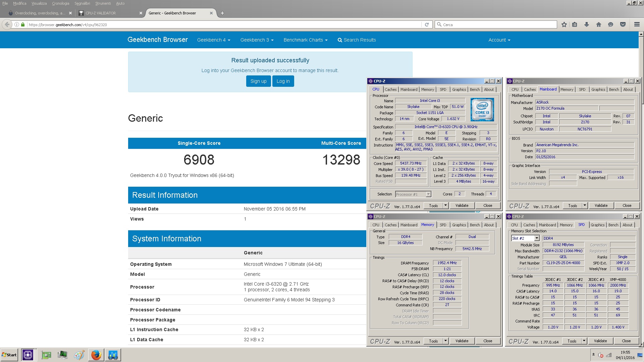Click the site info icon in address bar

tap(16, 24)
